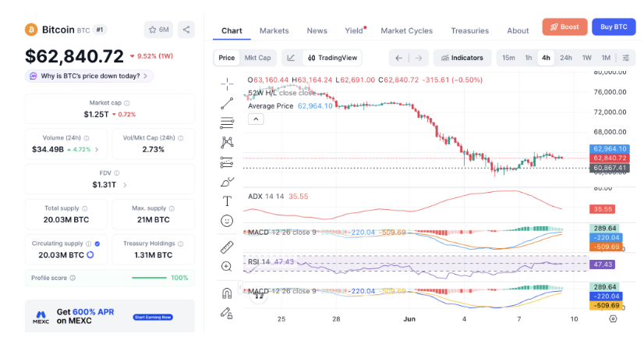Open the chart settings sliders icon

[x=625, y=58]
